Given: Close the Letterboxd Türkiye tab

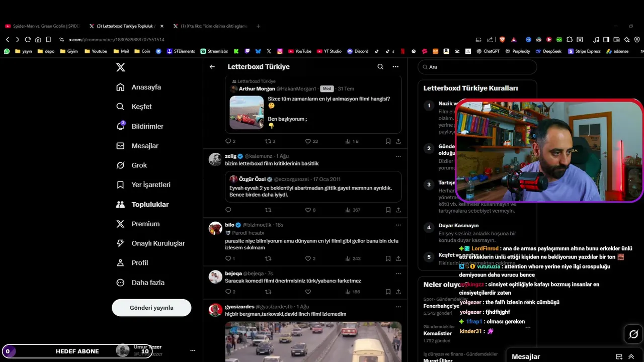Looking at the screenshot, I should [x=162, y=26].
